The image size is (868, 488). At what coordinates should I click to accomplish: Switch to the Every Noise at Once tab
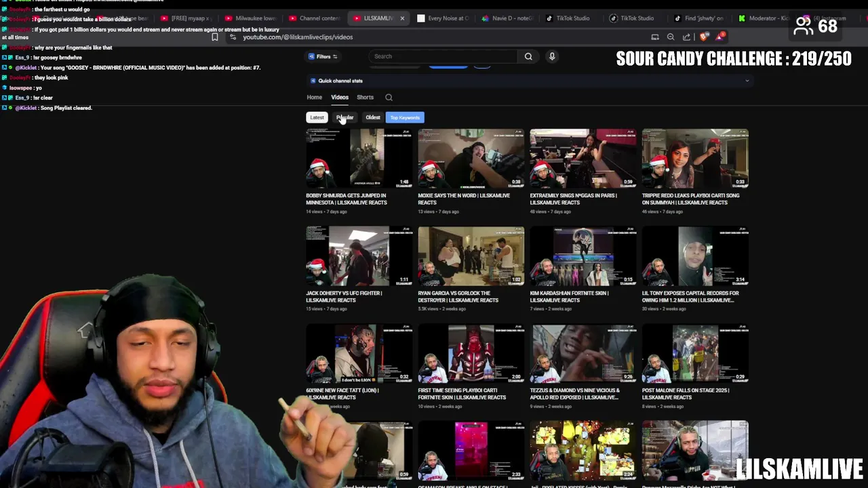pyautogui.click(x=442, y=18)
